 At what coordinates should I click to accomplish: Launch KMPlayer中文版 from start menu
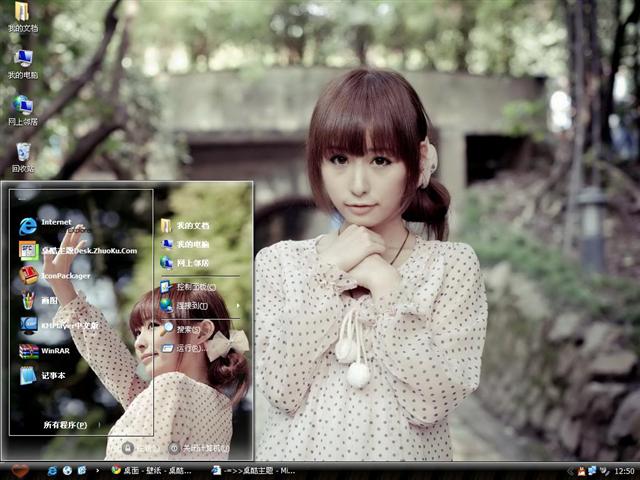tap(58, 325)
